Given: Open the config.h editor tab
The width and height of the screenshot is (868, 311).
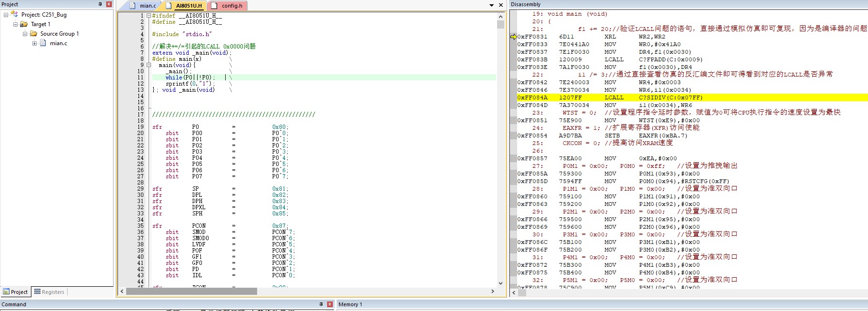Looking at the screenshot, I should [228, 6].
